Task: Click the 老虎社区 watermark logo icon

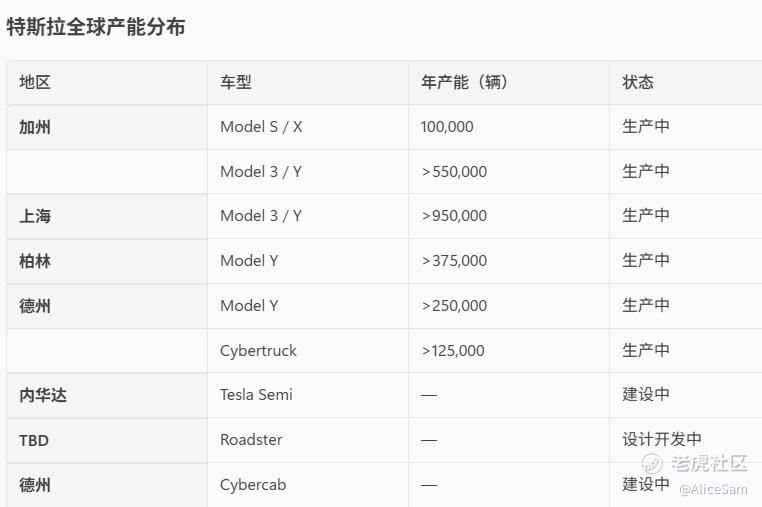Action: pos(652,463)
